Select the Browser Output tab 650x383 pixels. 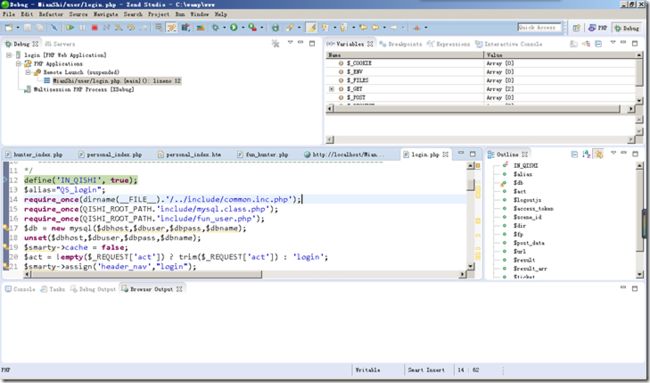coord(152,289)
